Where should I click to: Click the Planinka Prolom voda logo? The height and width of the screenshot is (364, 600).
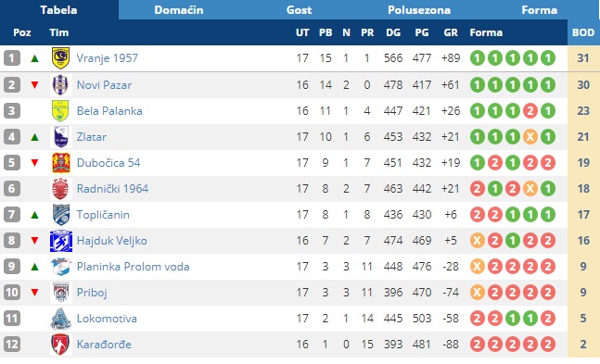[x=61, y=267]
